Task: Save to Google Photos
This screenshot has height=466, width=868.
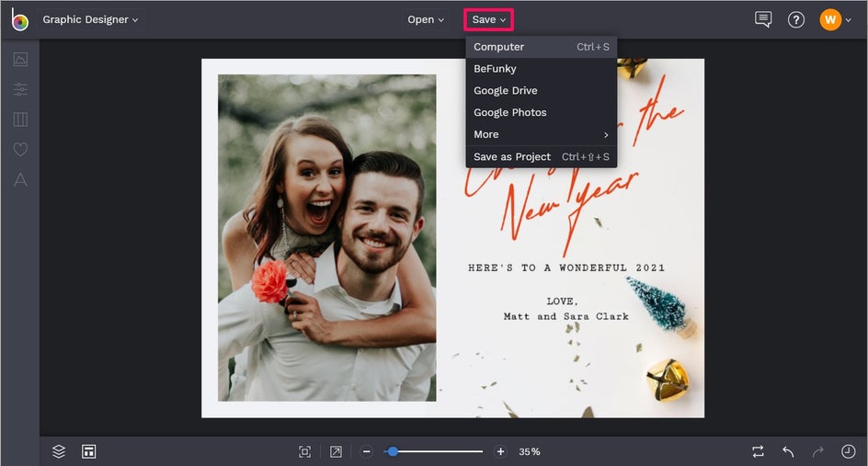Action: pyautogui.click(x=542, y=112)
